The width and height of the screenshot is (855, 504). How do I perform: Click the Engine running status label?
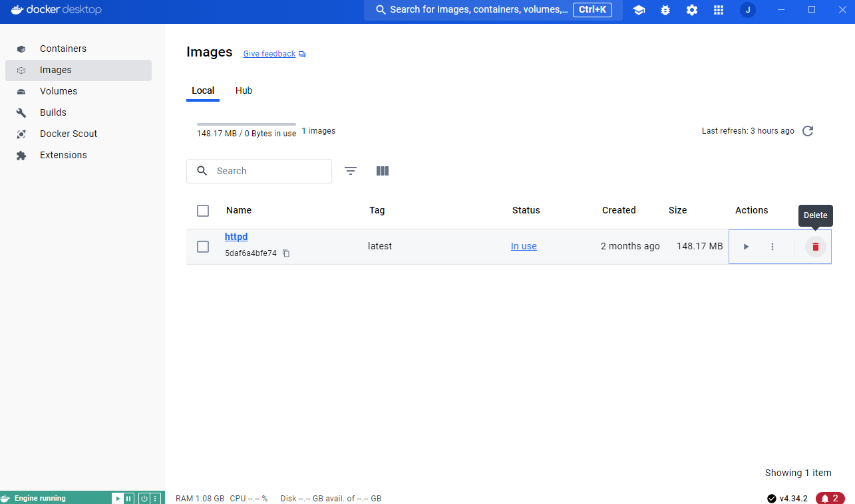click(x=40, y=498)
